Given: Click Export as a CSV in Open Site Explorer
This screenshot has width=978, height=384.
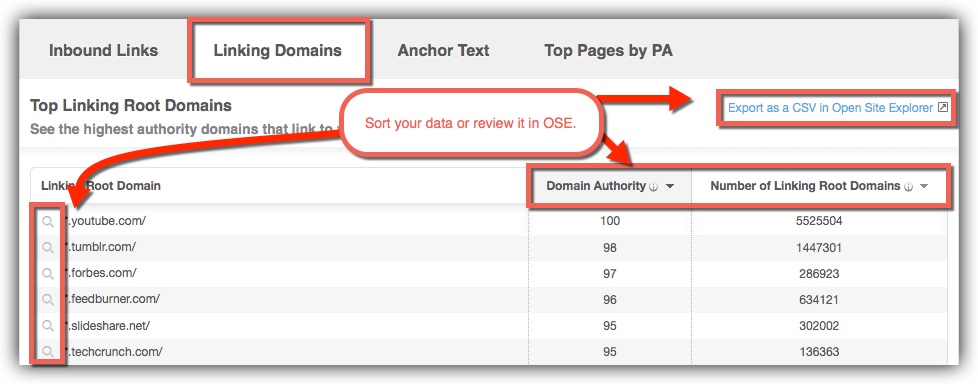Looking at the screenshot, I should [830, 108].
